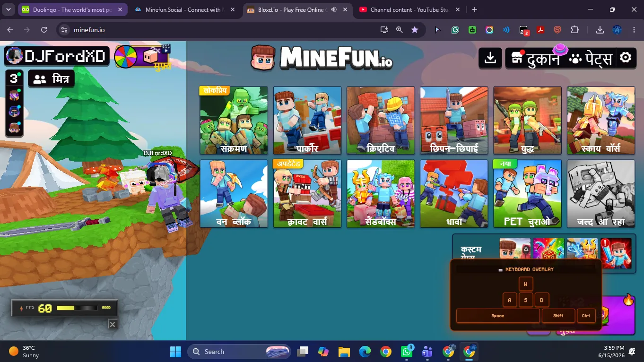The height and width of the screenshot is (362, 644).
Task: Click the Shift key on keyboard overlay
Action: [558, 316]
